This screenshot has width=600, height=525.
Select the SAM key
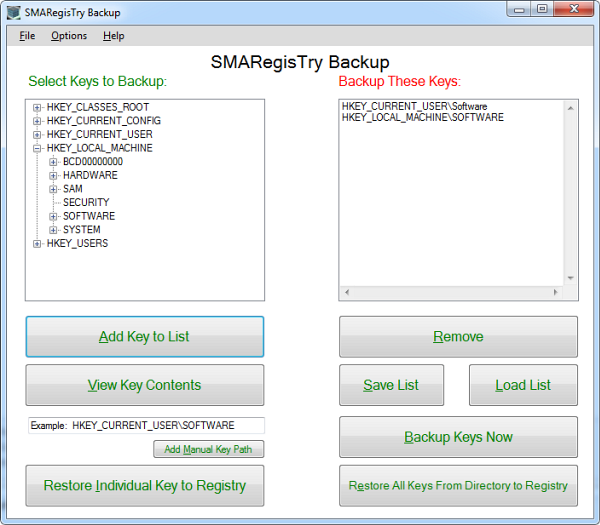tap(73, 189)
